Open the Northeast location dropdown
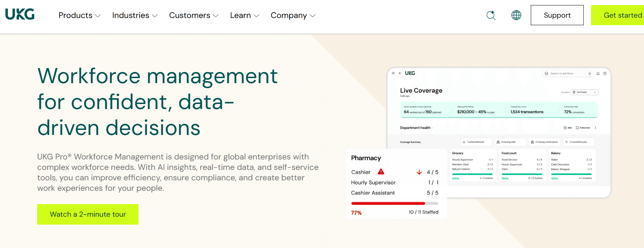 pyautogui.click(x=585, y=92)
